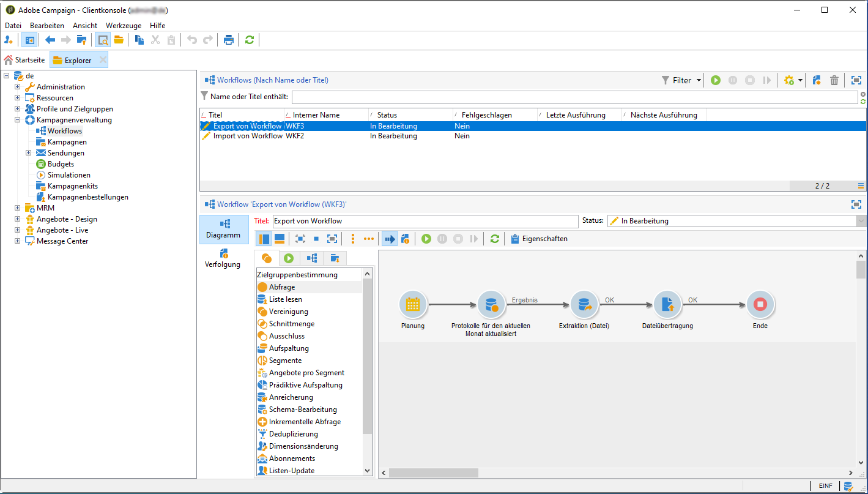
Task: Open the Eigenschaften properties button
Action: coord(539,239)
